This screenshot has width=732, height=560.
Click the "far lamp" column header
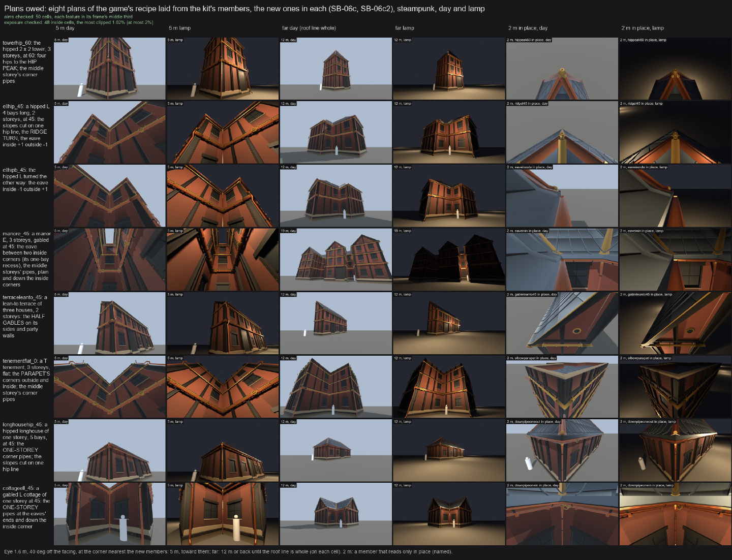pyautogui.click(x=405, y=28)
